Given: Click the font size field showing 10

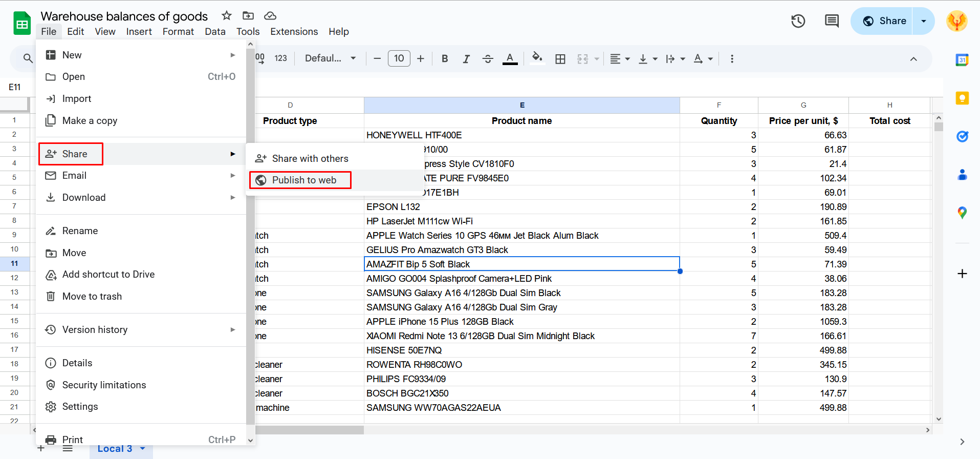Looking at the screenshot, I should point(399,58).
